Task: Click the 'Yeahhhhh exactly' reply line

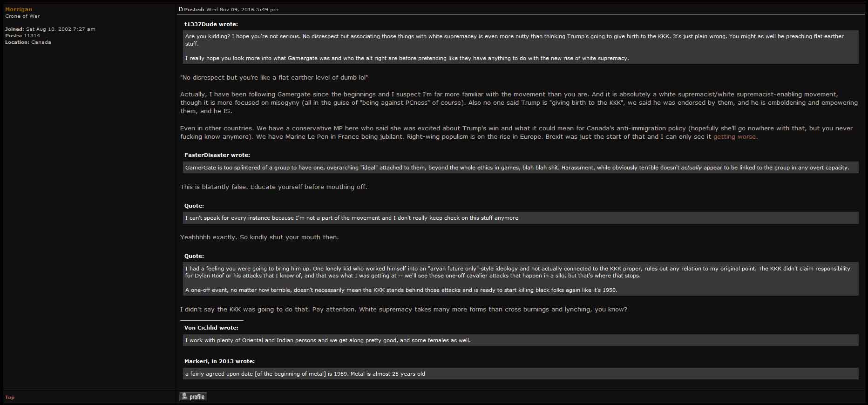Action: coord(259,237)
